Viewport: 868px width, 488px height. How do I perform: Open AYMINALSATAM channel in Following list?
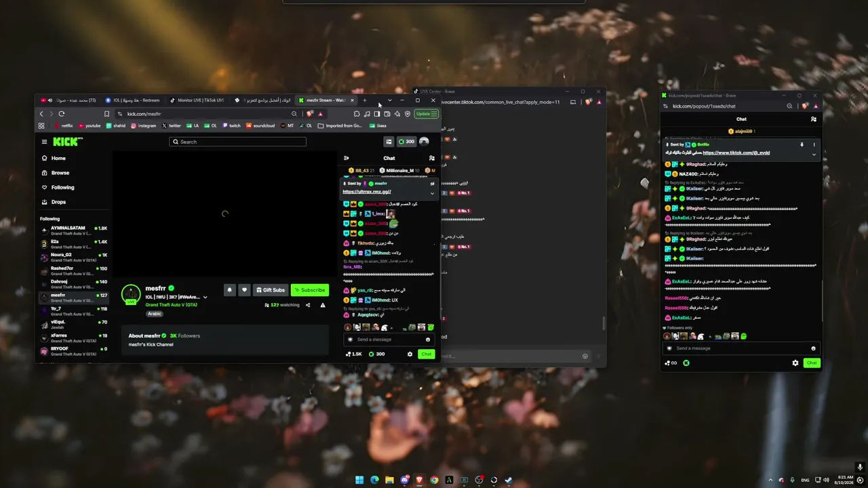[73, 230]
